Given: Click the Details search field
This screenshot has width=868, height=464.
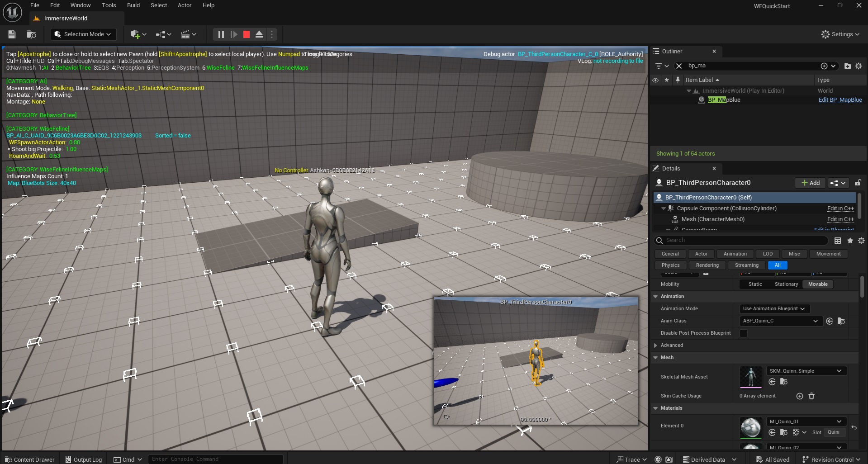Looking at the screenshot, I should coord(741,241).
